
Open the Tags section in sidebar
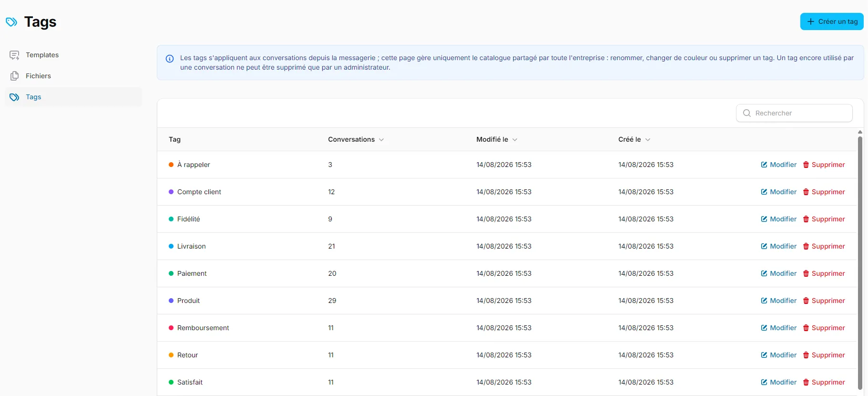(73, 97)
